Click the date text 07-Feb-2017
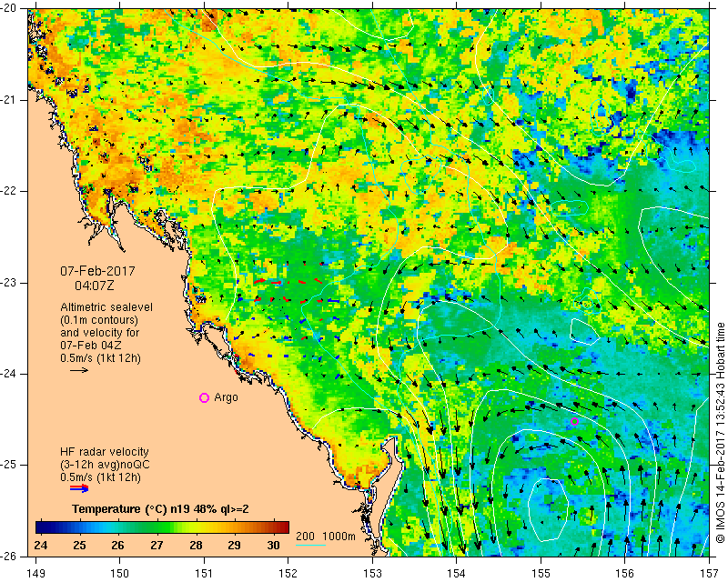 [x=97, y=271]
